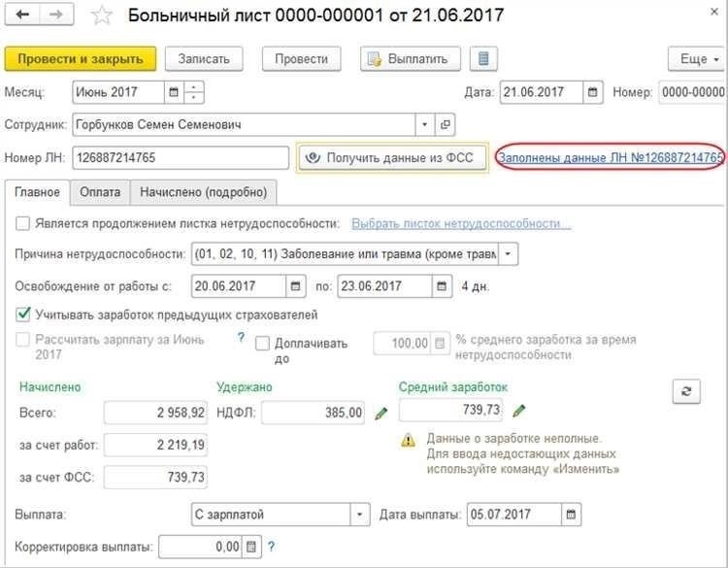This screenshot has height=568, width=728.
Task: Click the Номер field 0000-00000
Action: click(692, 92)
